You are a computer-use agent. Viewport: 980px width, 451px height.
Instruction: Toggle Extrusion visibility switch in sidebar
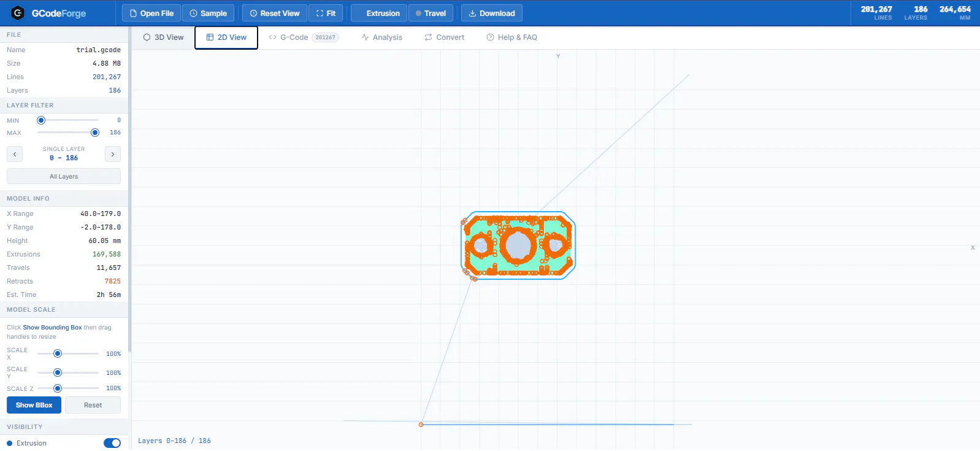point(112,443)
